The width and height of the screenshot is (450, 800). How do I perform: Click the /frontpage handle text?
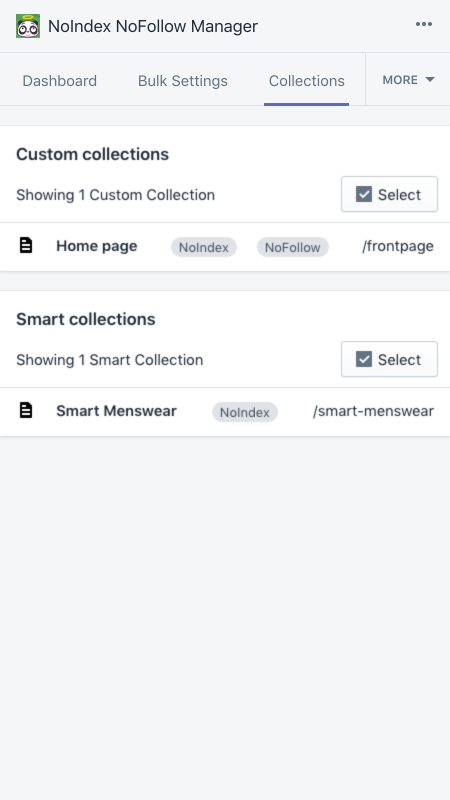pos(398,246)
